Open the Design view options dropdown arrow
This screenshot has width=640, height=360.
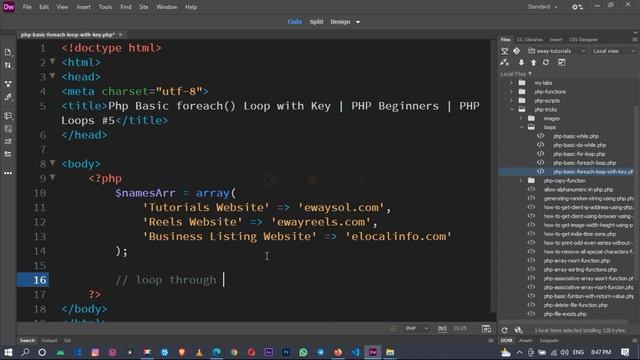click(358, 22)
